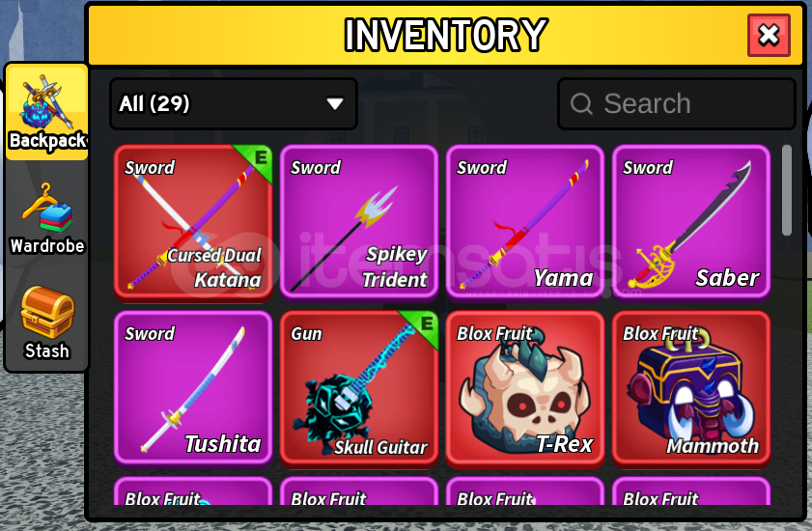Select the Spikey Trident sword item

[x=359, y=223]
